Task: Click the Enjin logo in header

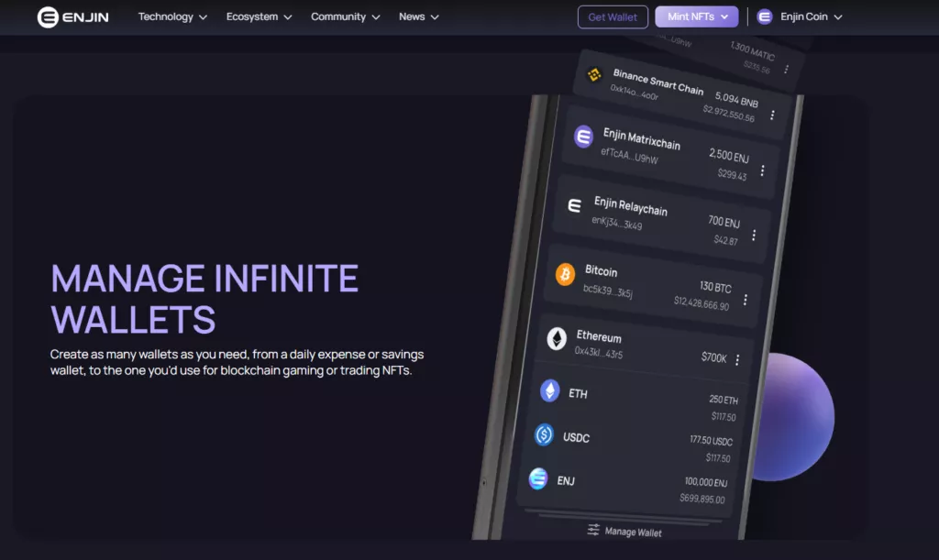Action: point(72,17)
